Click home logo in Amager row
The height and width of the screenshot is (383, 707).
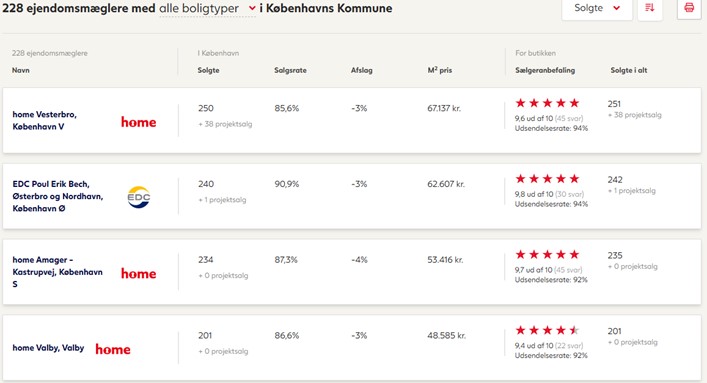tap(138, 274)
